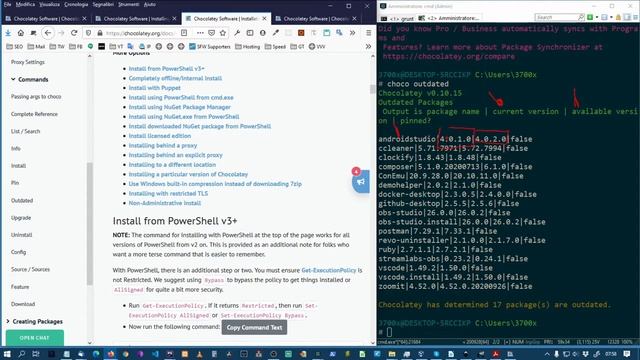This screenshot has height=360, width=640.
Task: Follow the Get-ExecutionPolicy link
Action: [x=329, y=270]
